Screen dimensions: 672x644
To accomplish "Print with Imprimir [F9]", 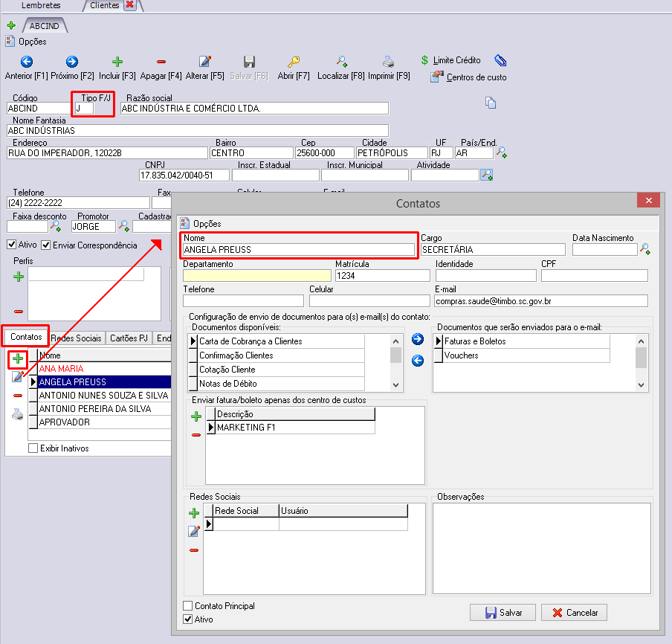I will pos(389,68).
